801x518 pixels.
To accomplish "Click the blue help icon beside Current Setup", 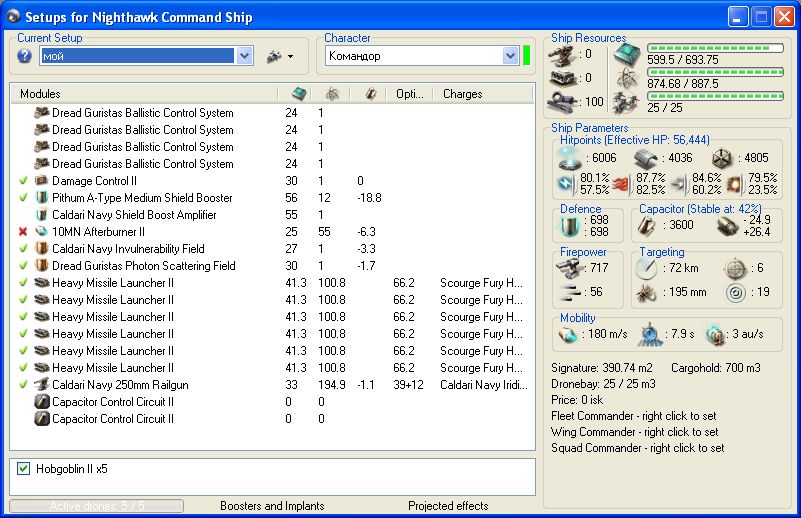I will (25, 57).
